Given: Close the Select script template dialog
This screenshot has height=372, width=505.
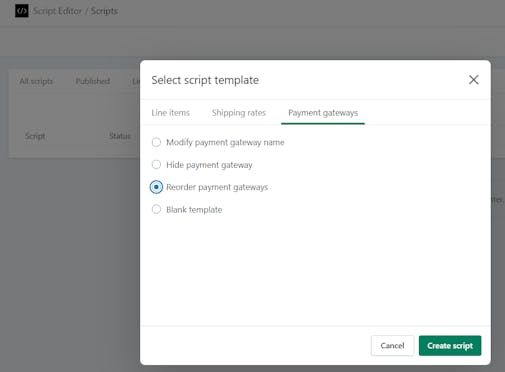Looking at the screenshot, I should point(473,80).
